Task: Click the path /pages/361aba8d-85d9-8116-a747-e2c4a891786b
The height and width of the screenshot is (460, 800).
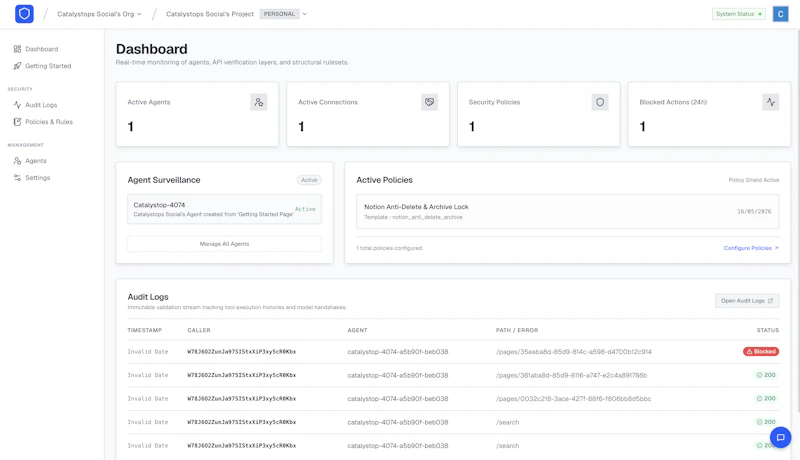Action: 571,375
